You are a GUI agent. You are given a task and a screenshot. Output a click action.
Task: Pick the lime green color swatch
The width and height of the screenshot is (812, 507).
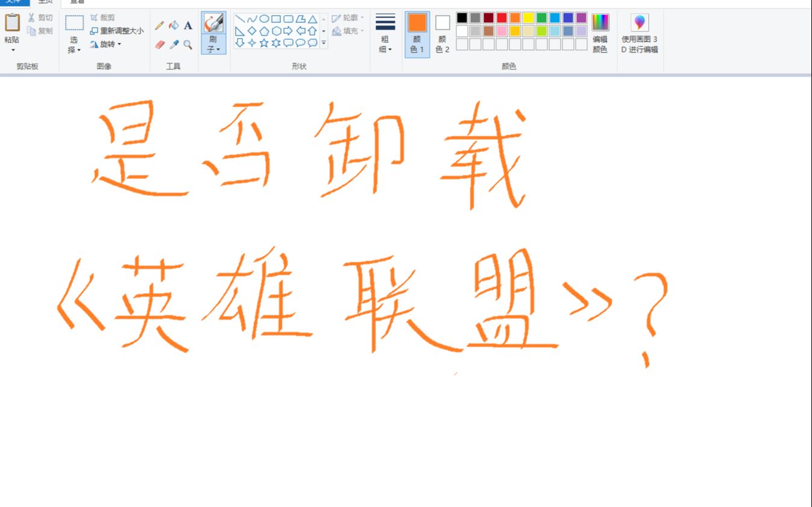[x=541, y=31]
